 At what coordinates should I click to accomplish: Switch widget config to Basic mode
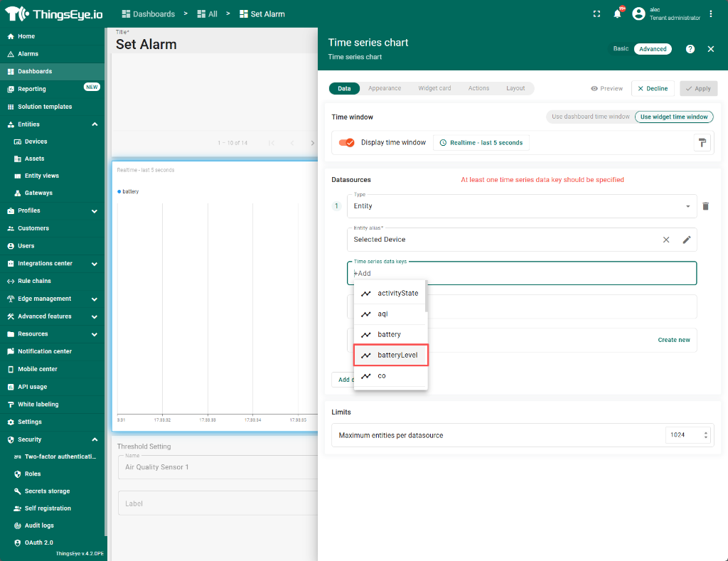[621, 49]
